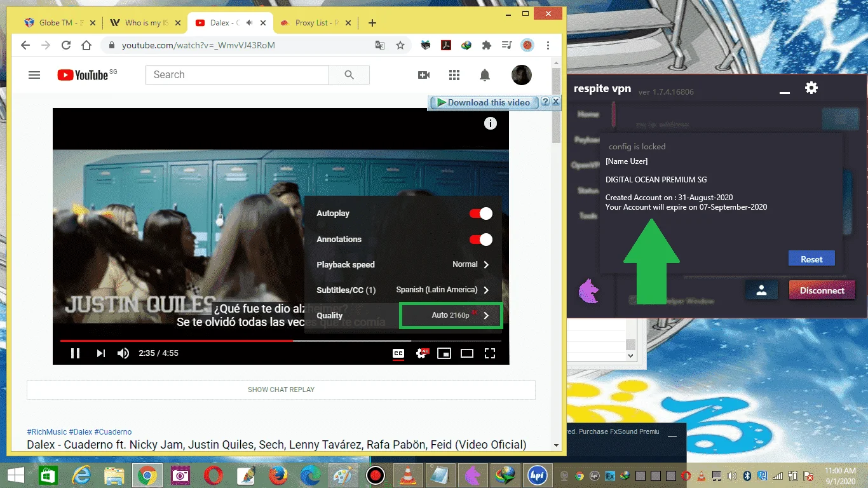Screen dimensions: 868x488
Task: Open the YouTube account avatar menu
Action: pos(522,75)
